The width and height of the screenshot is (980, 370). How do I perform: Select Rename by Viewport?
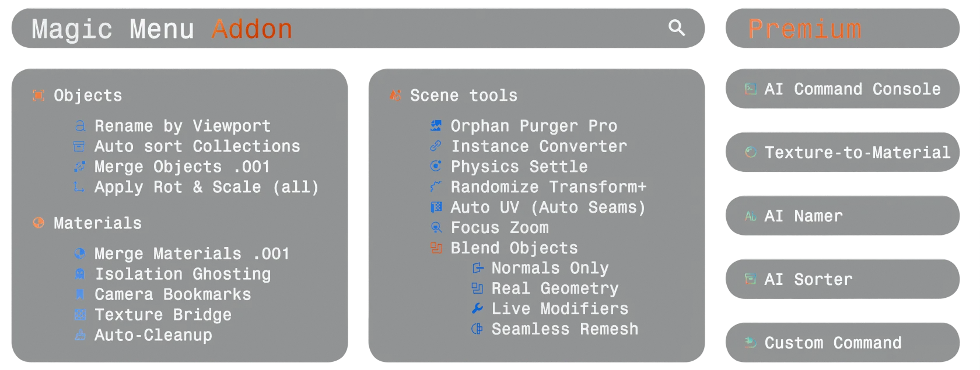tap(183, 126)
